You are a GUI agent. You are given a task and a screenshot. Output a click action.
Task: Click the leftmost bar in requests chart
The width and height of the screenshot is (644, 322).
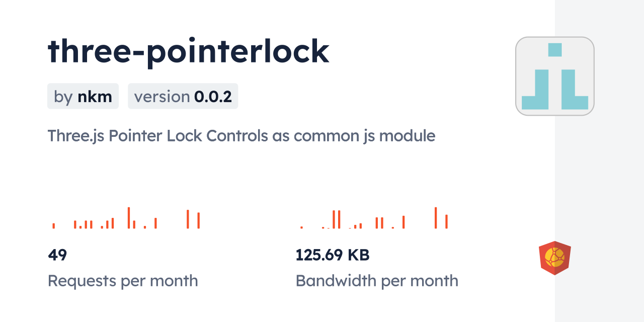click(54, 226)
